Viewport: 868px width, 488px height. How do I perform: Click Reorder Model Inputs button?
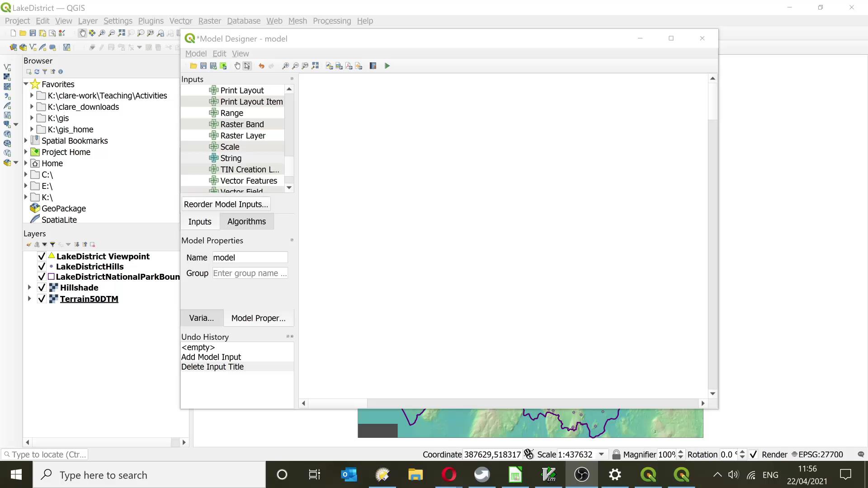point(226,204)
